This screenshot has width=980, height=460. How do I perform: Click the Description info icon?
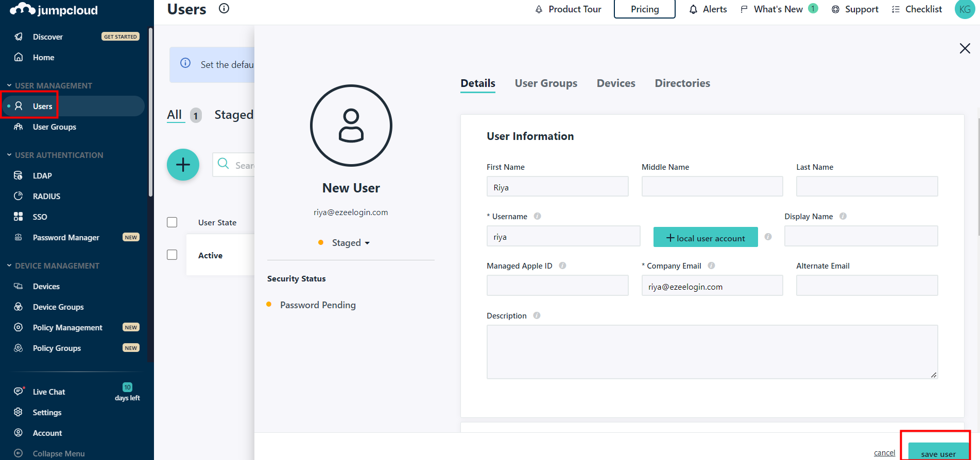pos(537,315)
